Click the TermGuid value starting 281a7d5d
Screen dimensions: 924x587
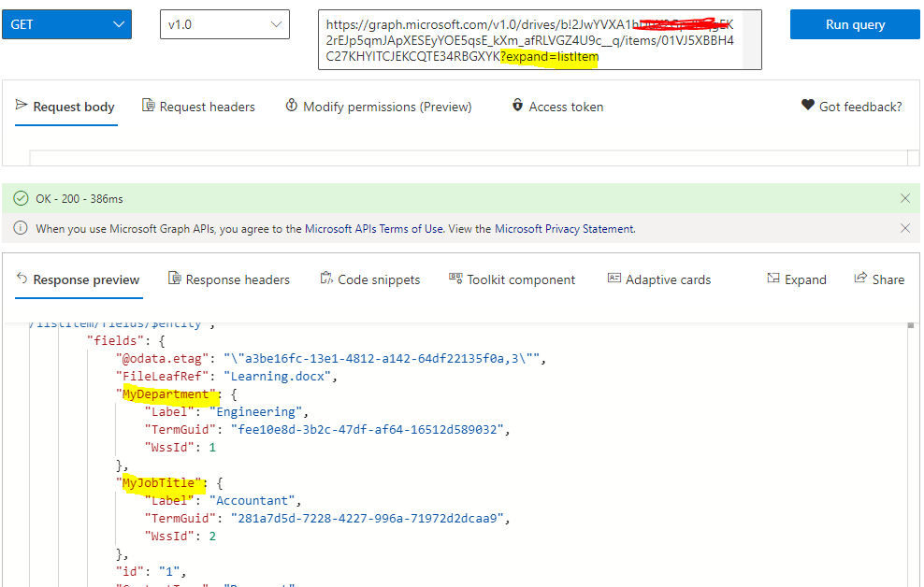tap(368, 518)
